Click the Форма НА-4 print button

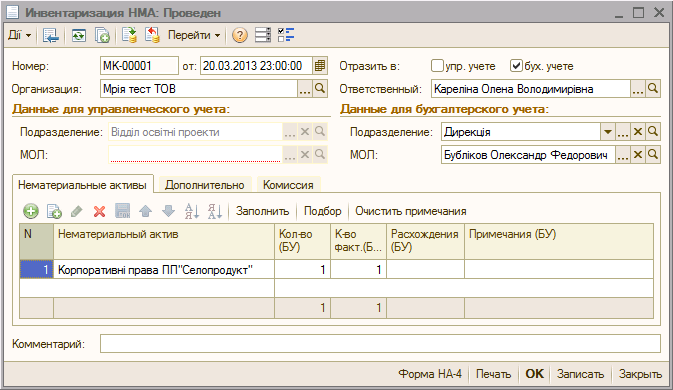coord(430,374)
